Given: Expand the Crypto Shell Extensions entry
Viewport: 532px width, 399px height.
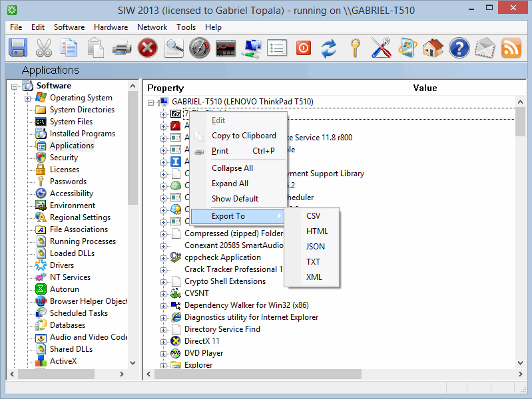Looking at the screenshot, I should [x=164, y=282].
